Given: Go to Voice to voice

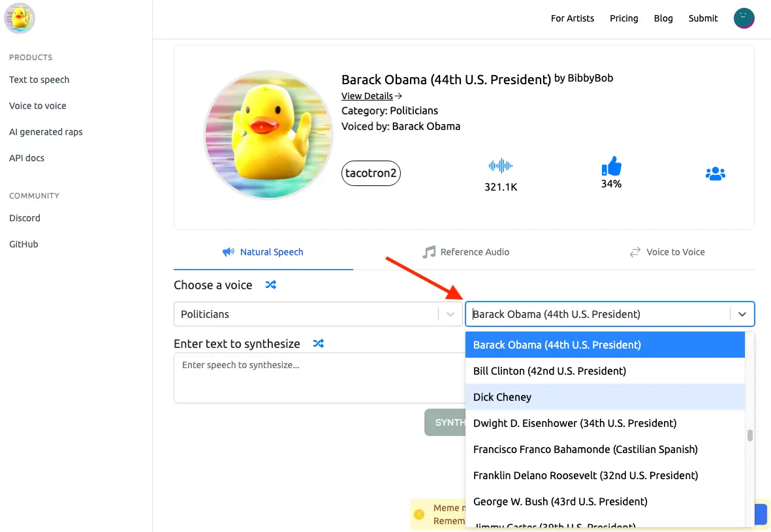Looking at the screenshot, I should pyautogui.click(x=37, y=106).
